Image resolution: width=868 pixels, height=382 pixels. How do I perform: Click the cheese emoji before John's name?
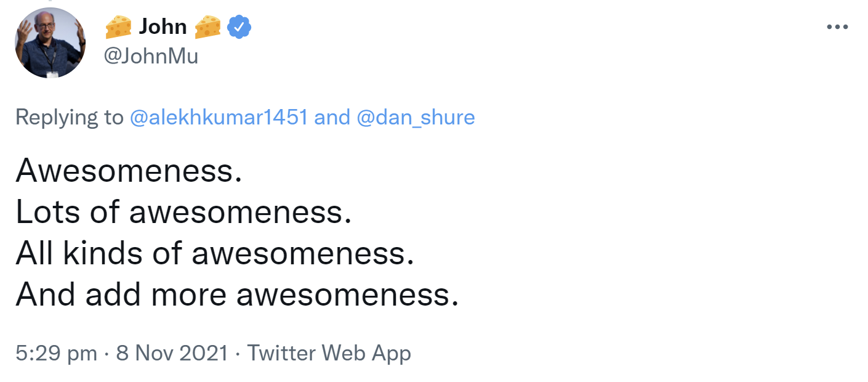(118, 25)
